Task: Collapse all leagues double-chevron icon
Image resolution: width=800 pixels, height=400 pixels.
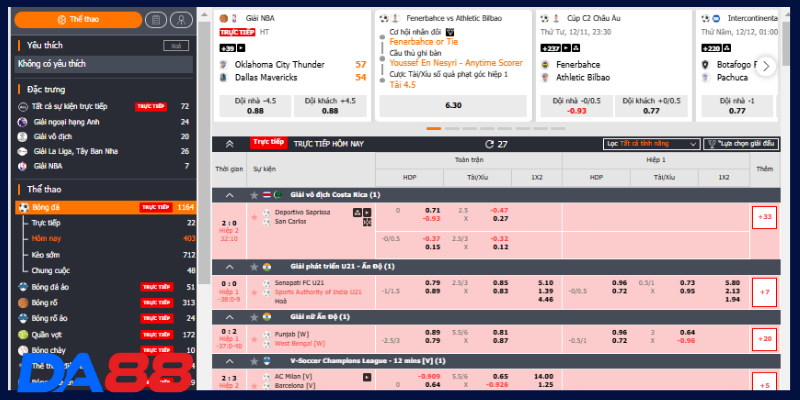Action: (229, 144)
